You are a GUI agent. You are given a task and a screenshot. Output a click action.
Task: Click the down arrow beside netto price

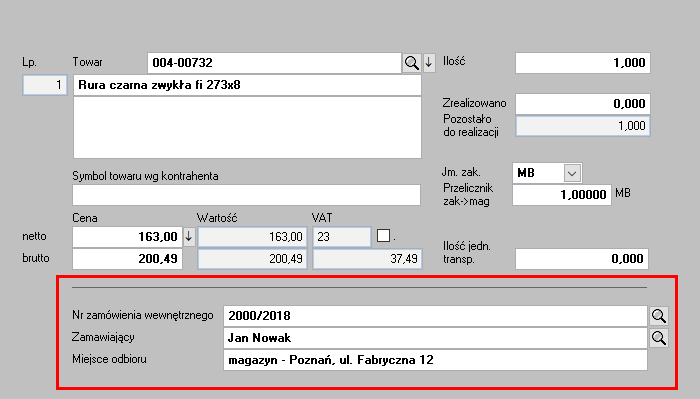click(x=189, y=237)
